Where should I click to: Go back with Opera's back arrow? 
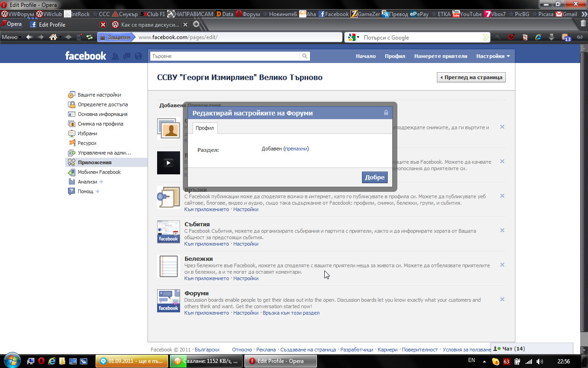30,37
